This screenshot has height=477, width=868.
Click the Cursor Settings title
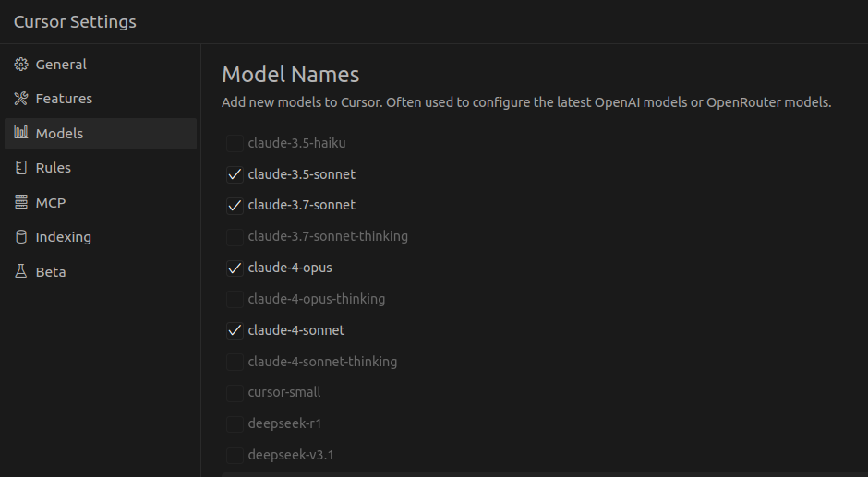(75, 21)
